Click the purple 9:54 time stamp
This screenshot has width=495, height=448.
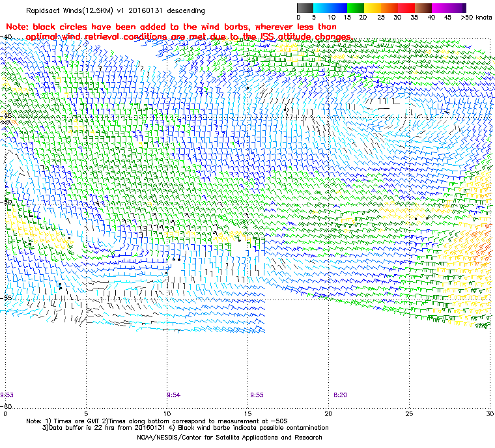173,395
